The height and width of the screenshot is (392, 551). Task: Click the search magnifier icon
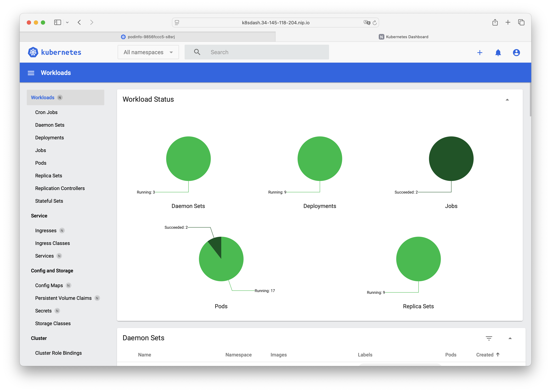[197, 52]
